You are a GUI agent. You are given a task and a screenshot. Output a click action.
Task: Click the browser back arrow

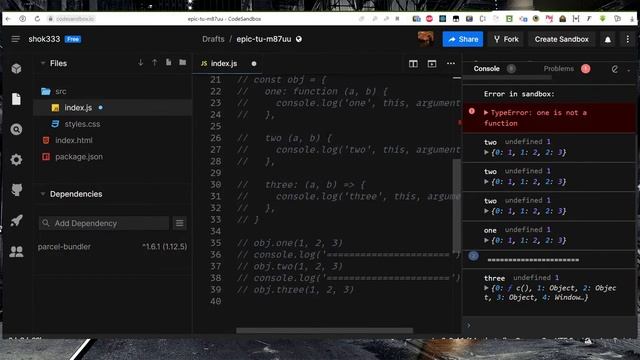tap(9, 19)
